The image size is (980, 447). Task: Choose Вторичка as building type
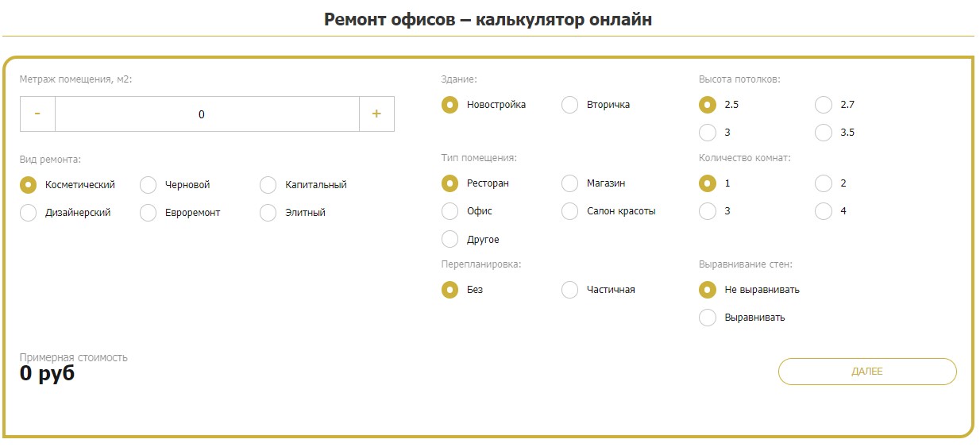[570, 105]
